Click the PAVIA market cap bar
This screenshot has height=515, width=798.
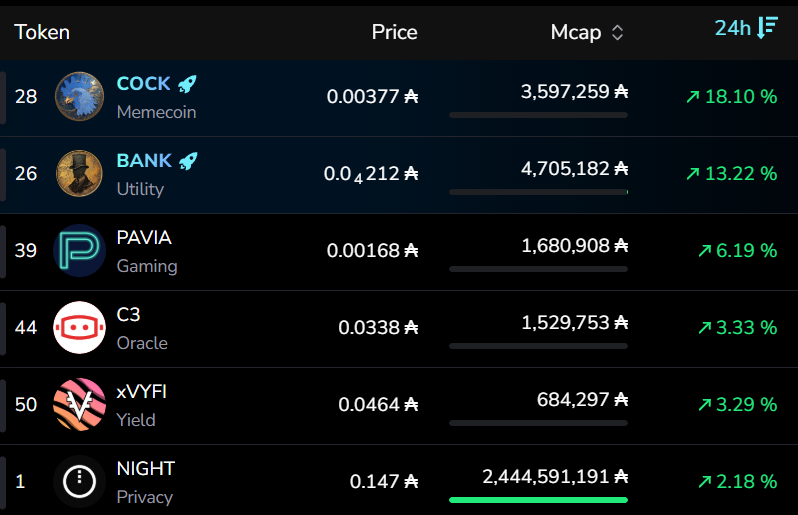click(538, 269)
